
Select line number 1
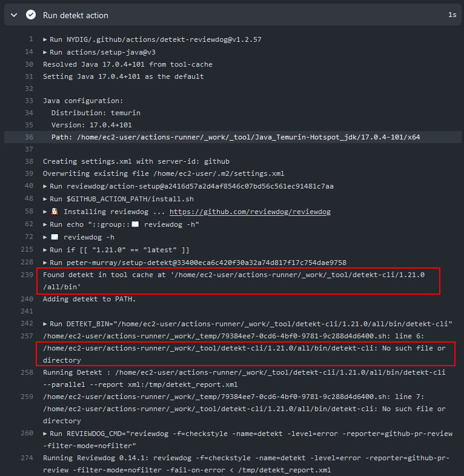click(31, 39)
